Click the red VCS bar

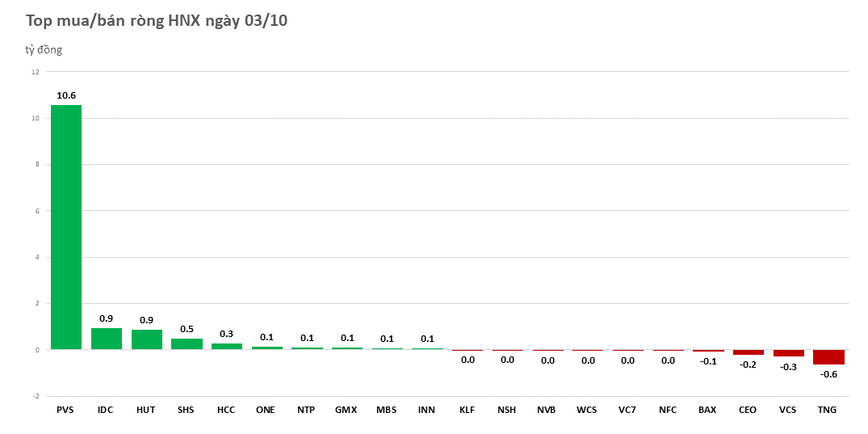[x=788, y=353]
